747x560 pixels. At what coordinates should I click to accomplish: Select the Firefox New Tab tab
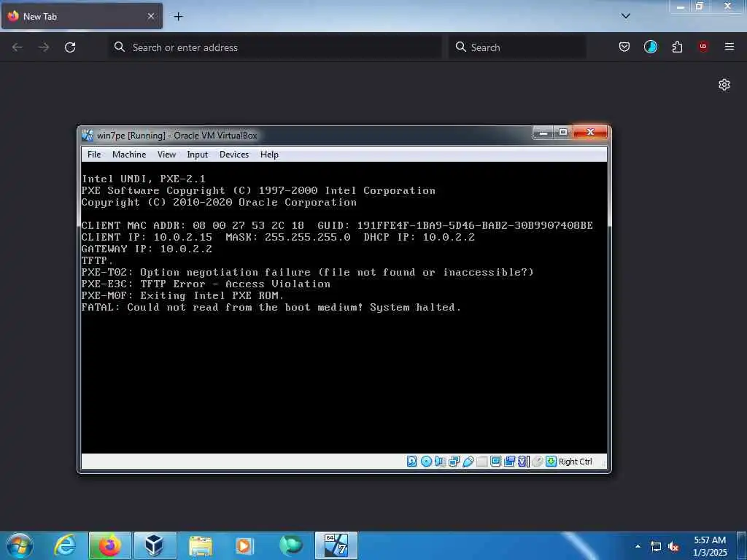point(82,16)
